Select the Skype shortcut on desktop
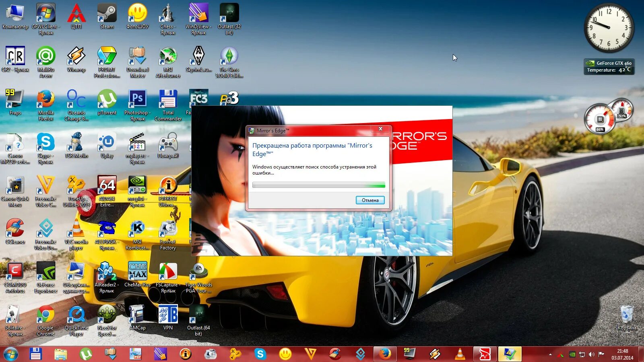This screenshot has width=644, height=362. (x=46, y=148)
